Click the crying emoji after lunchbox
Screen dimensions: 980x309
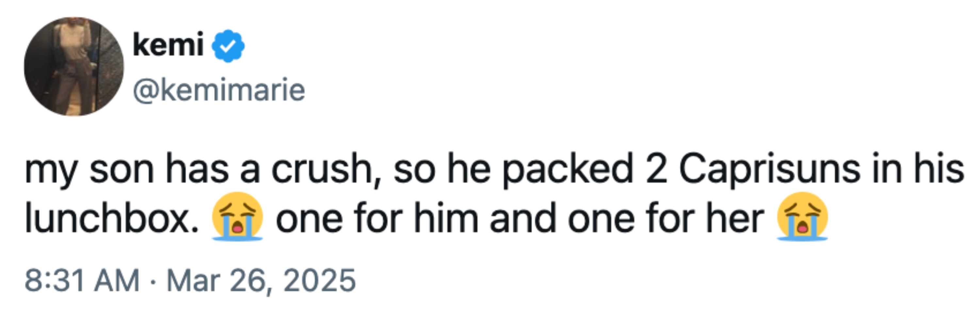[x=237, y=216]
